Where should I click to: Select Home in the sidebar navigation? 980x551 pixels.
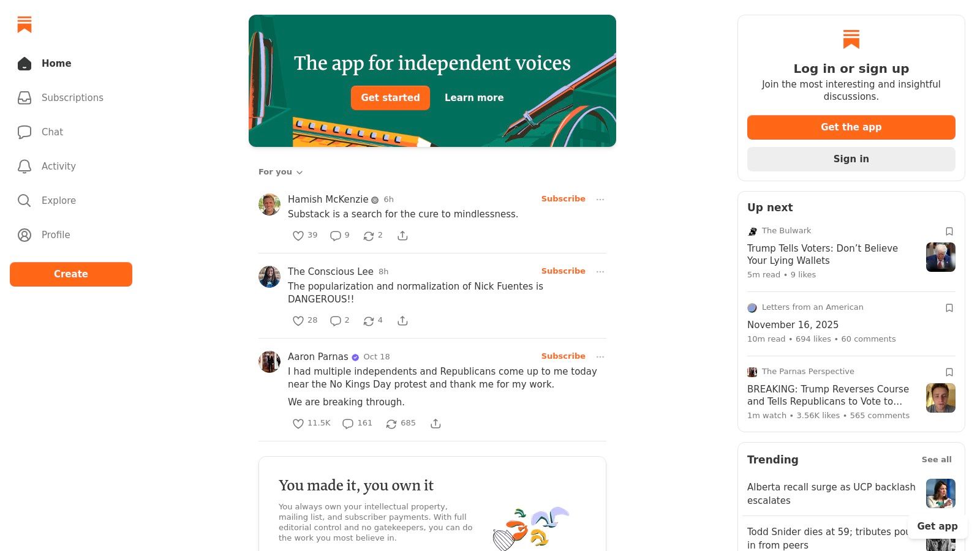click(x=56, y=63)
